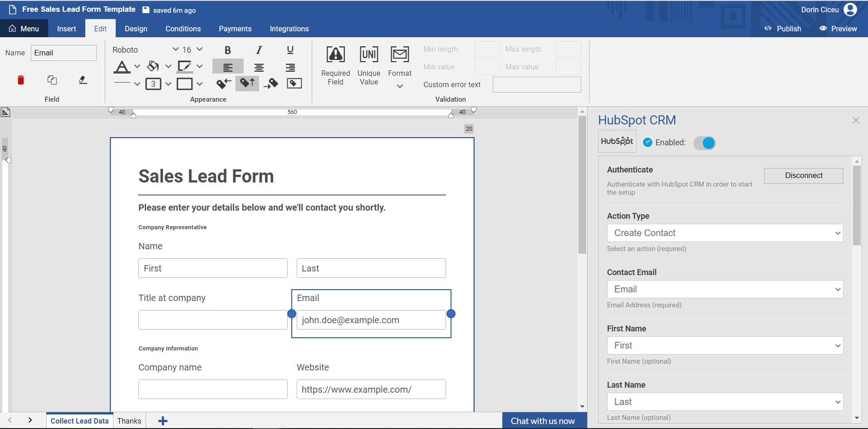Click the duplicate field icon

[x=52, y=80]
